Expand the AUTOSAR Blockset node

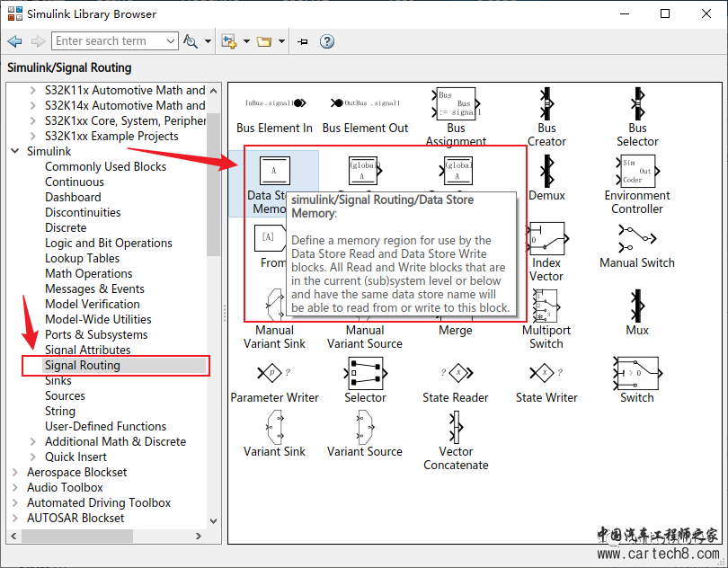(15, 518)
